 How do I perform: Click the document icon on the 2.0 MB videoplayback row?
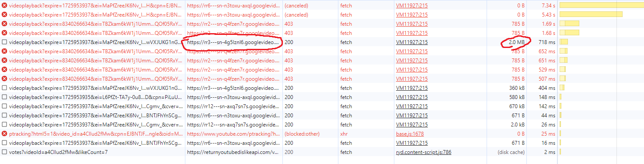(4, 42)
